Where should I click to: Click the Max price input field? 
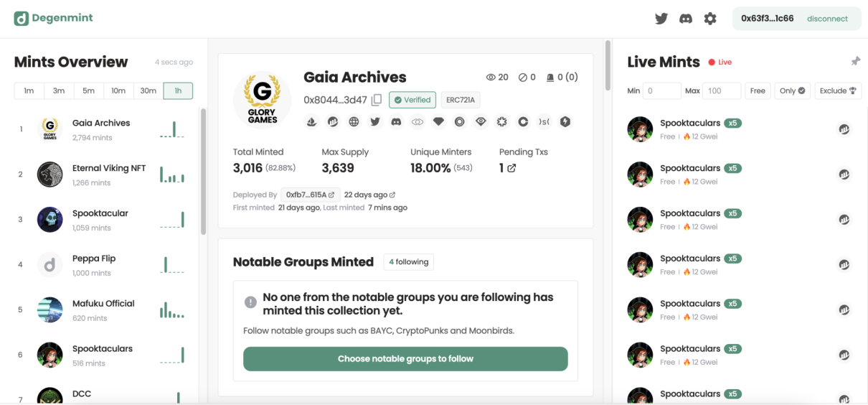pyautogui.click(x=721, y=91)
